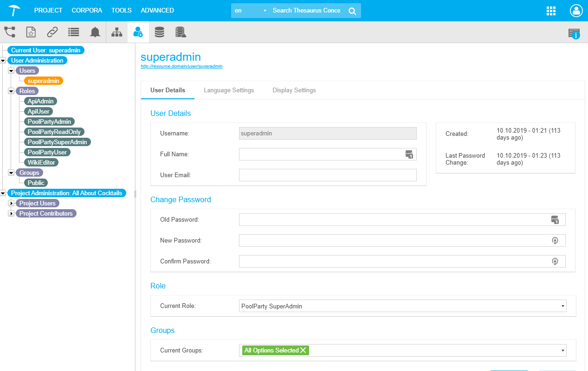Select the Groups tree label
The height and width of the screenshot is (371, 588).
(29, 173)
